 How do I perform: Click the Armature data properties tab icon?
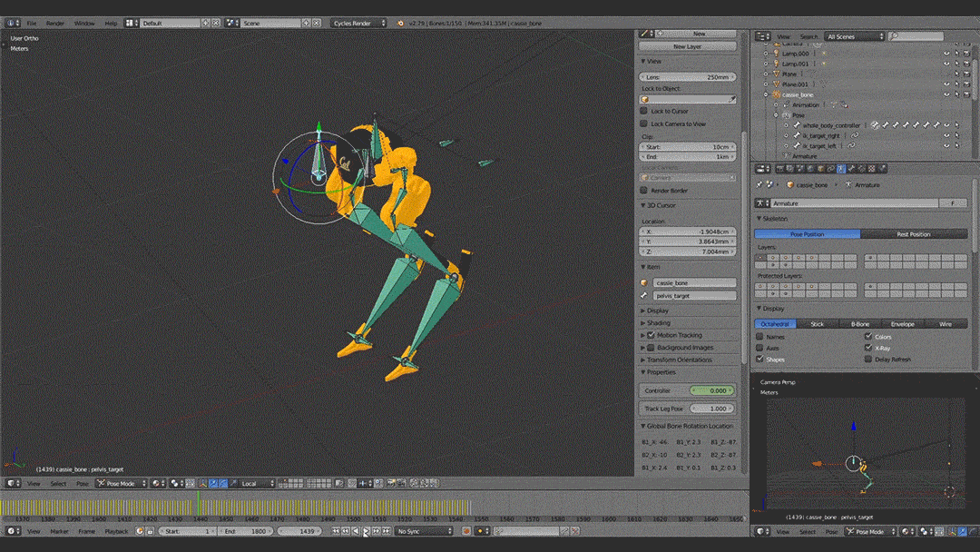click(840, 169)
